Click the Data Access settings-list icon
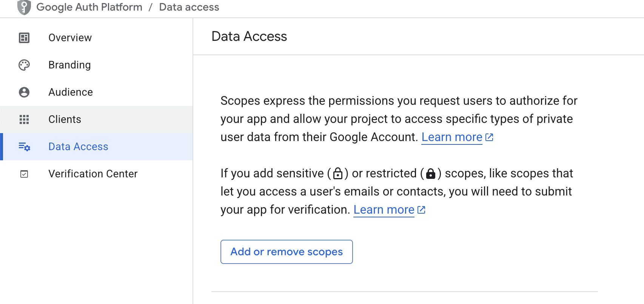Screen dimensions: 644x304 [24, 147]
